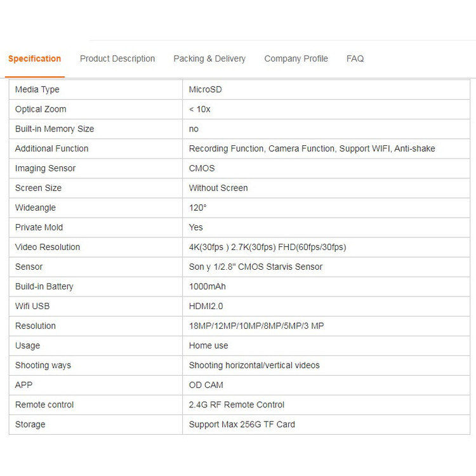Click the Video Resolution value text
476x476 pixels.
coord(267,247)
